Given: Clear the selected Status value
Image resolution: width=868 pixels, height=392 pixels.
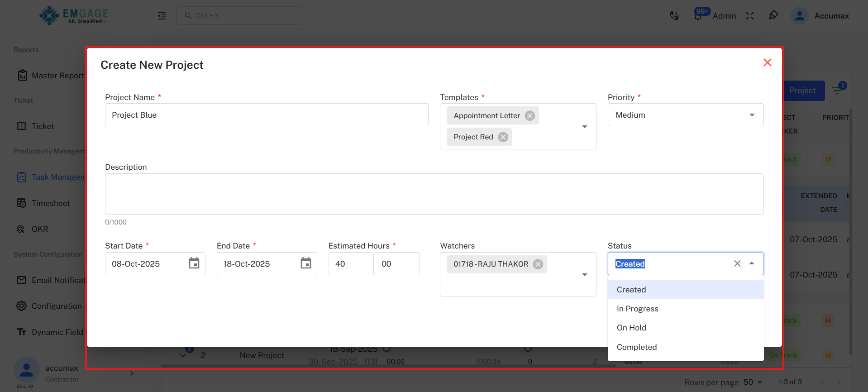Looking at the screenshot, I should 737,263.
